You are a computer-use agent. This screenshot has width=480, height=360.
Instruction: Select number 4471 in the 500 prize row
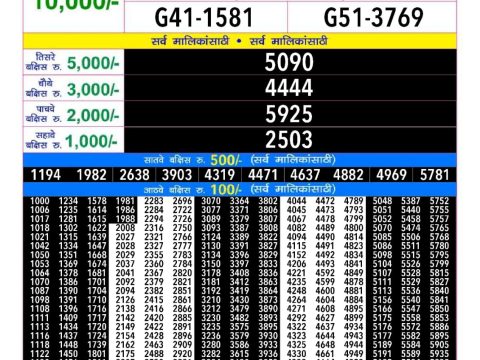click(263, 175)
